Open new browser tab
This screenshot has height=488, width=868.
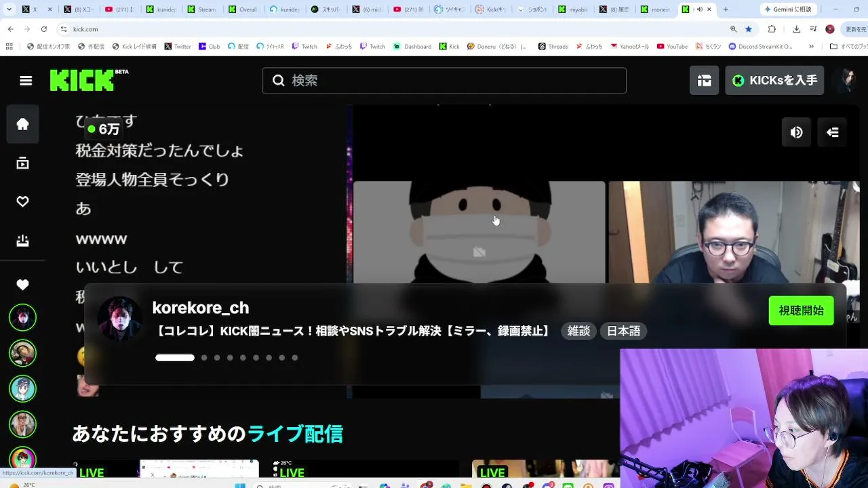(726, 9)
